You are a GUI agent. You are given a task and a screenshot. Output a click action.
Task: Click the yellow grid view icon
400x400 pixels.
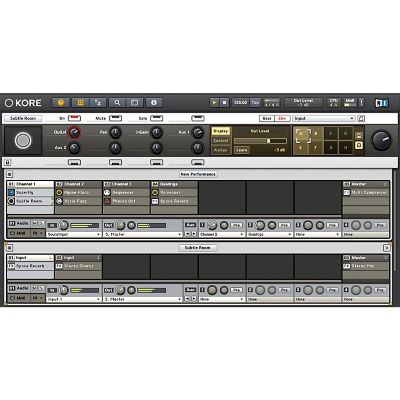click(x=80, y=103)
